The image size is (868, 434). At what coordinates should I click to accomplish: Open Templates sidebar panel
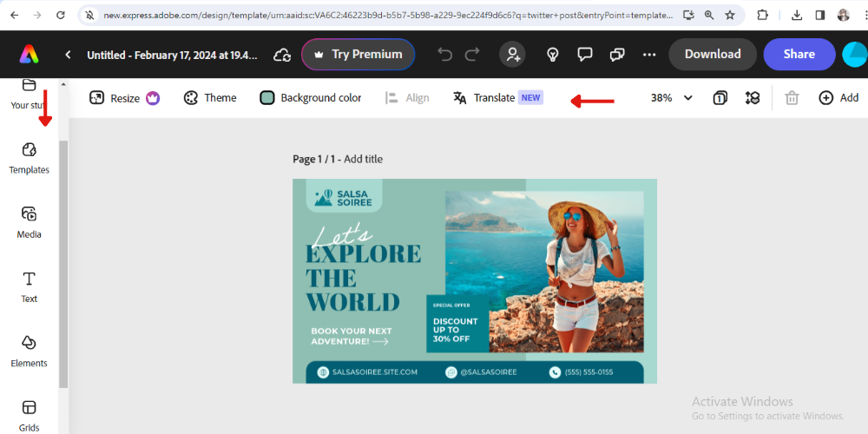point(29,158)
